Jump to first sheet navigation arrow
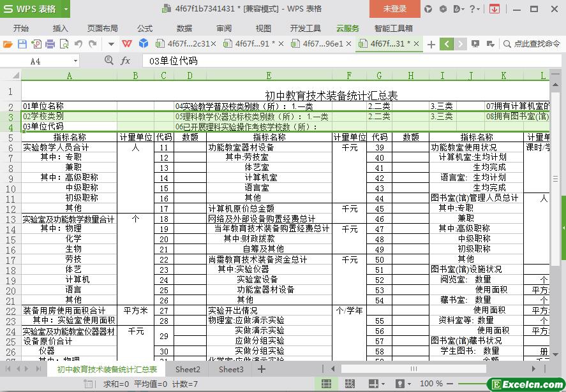 pos(8,369)
